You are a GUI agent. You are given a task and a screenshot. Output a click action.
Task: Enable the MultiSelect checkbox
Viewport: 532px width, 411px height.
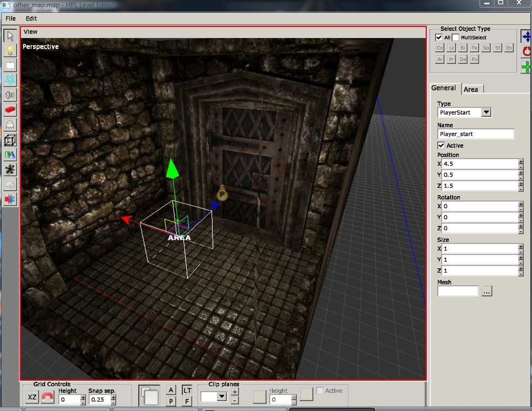(x=455, y=37)
